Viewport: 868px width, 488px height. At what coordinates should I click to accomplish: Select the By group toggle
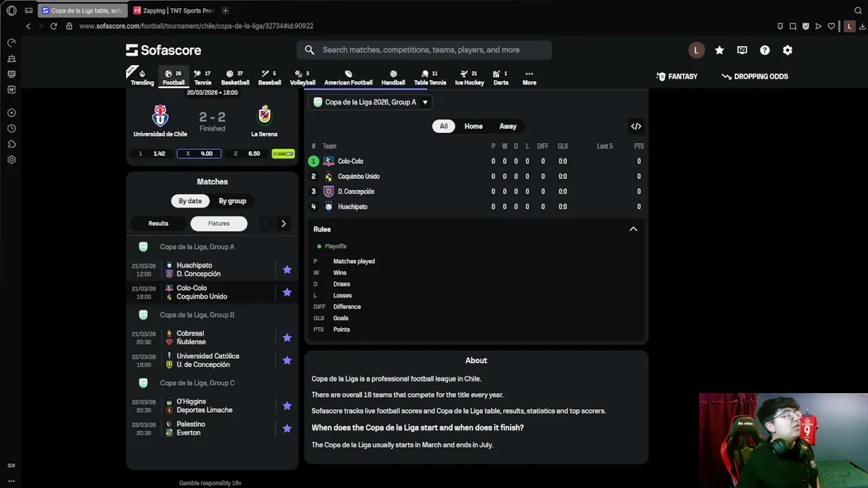(232, 201)
